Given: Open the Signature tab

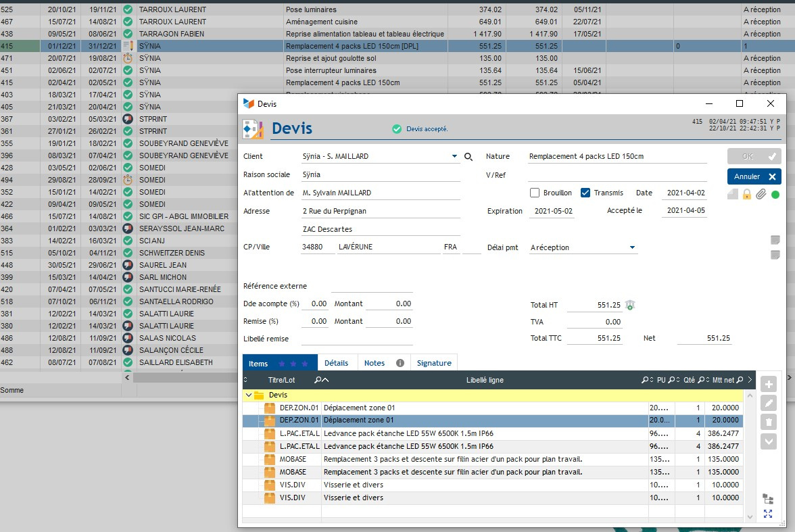Looking at the screenshot, I should pos(433,363).
